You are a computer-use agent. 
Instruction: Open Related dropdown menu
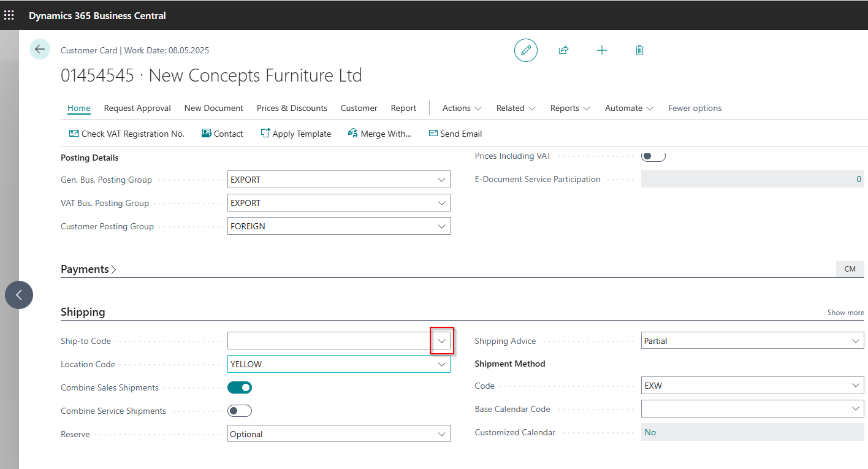tap(516, 108)
